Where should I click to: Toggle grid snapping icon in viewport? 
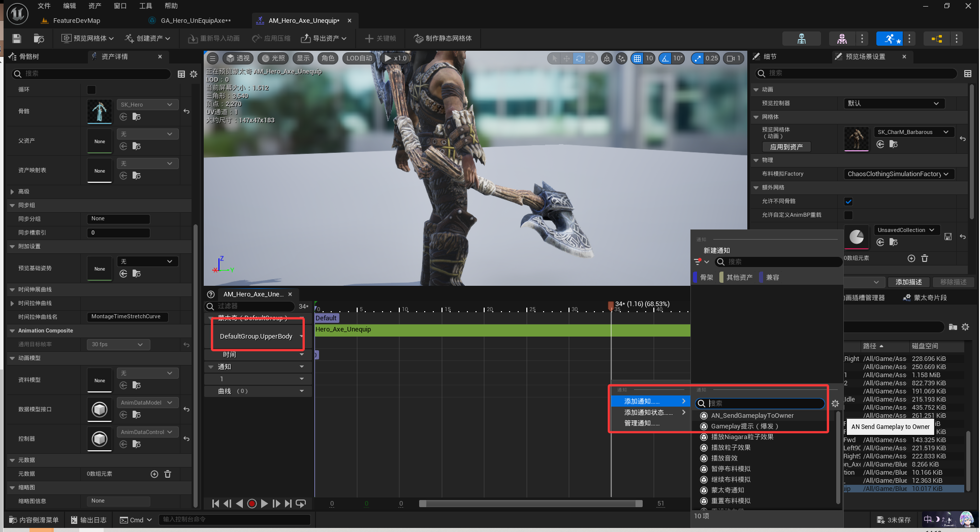pos(637,58)
